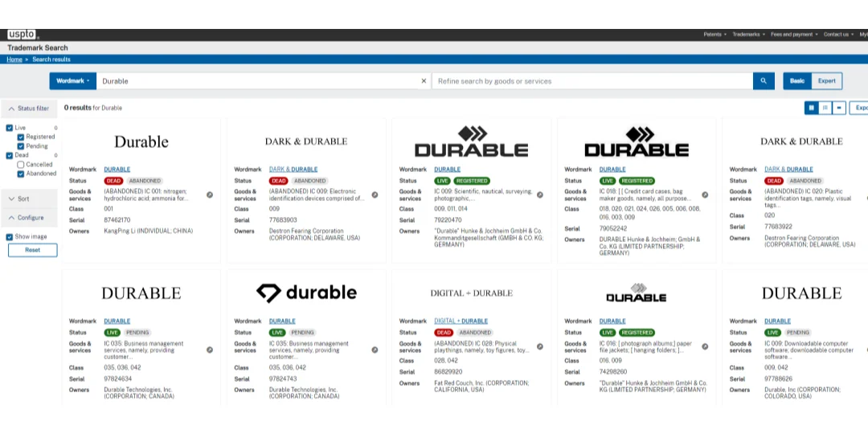Open DURABLE wordmark link serial 97824634

[x=117, y=321]
